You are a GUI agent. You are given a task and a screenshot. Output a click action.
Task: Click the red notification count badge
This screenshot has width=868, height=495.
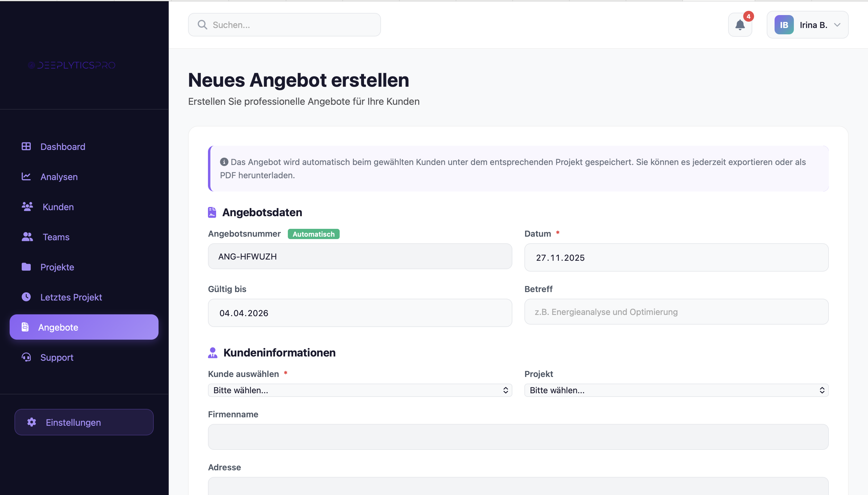(x=749, y=16)
